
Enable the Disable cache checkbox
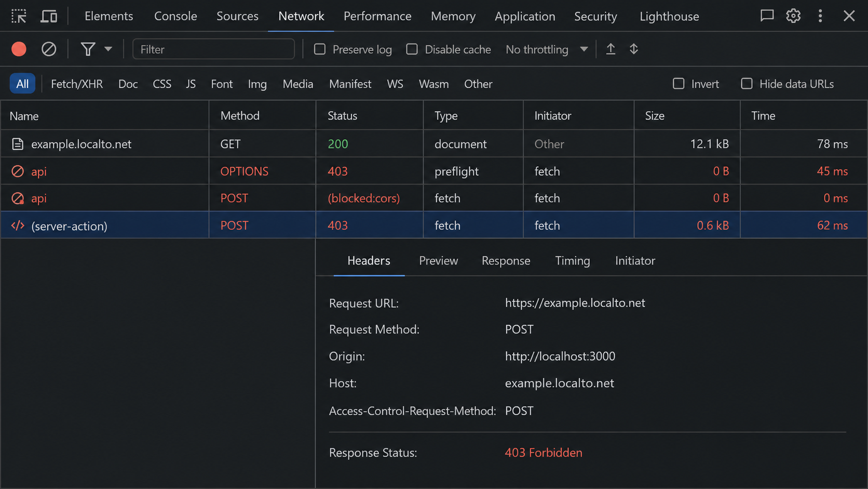(412, 49)
